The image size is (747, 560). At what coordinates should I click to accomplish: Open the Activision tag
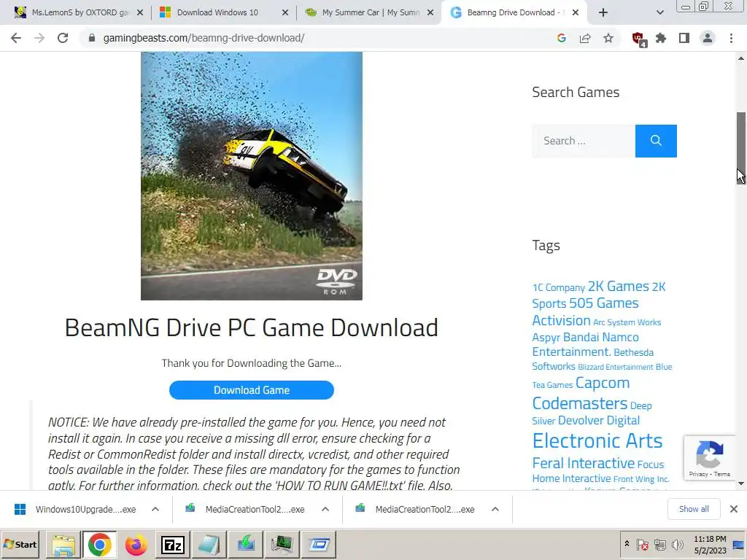pyautogui.click(x=561, y=321)
